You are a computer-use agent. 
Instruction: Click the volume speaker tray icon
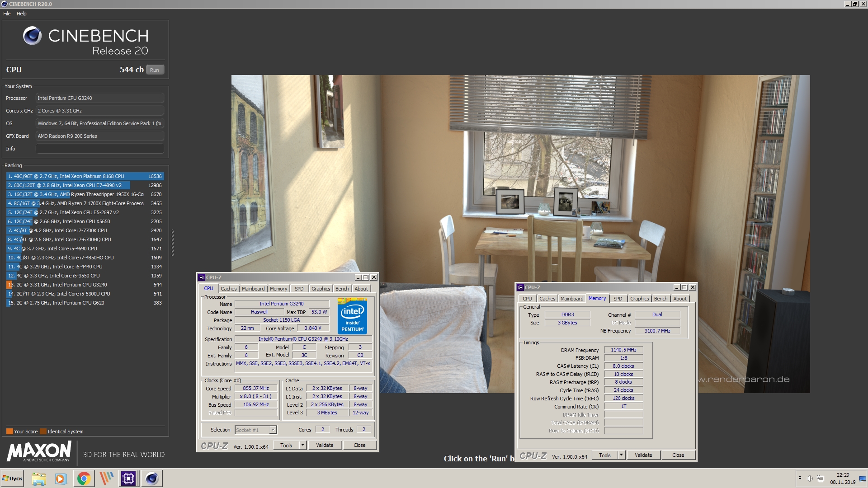(810, 479)
